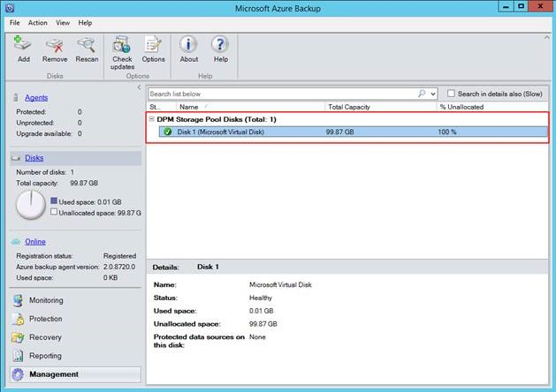Sort by Total Capacity column header
This screenshot has height=392, width=556.
(x=349, y=106)
